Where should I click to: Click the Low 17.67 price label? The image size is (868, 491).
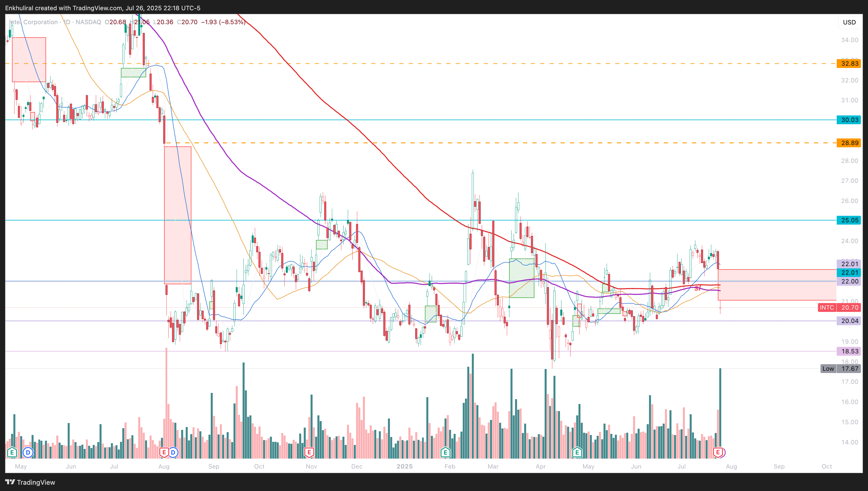click(840, 368)
